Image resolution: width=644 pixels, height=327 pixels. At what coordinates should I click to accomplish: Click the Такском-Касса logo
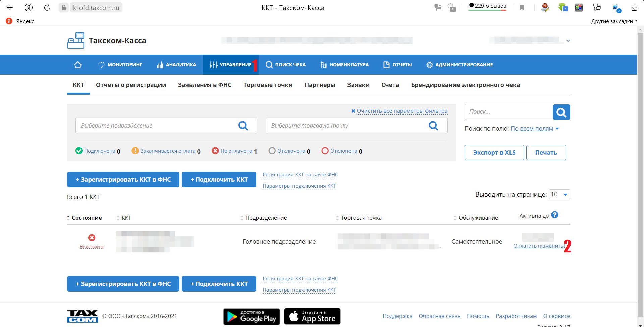107,41
